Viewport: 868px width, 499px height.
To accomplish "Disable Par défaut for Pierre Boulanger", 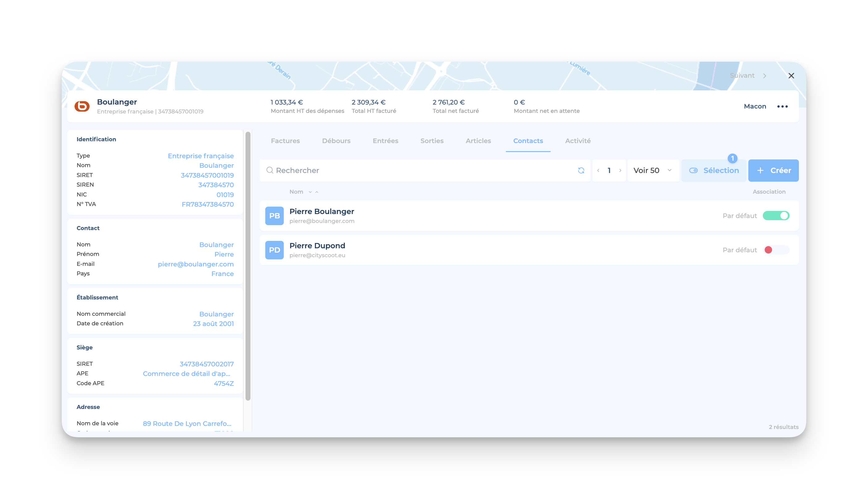I will click(x=776, y=216).
